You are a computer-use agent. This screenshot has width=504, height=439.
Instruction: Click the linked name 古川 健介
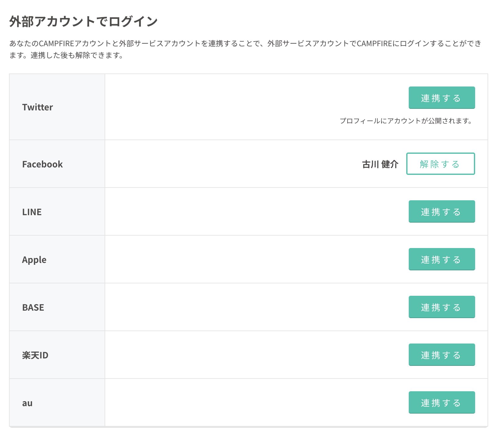(380, 164)
